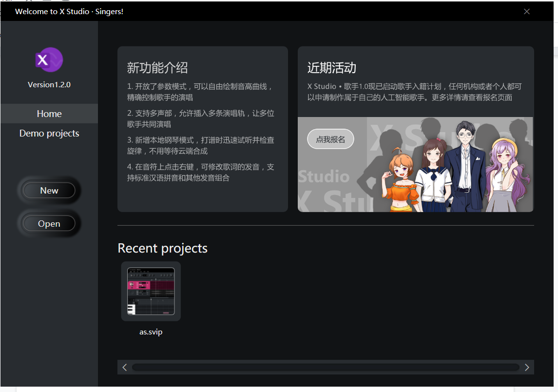
Task: Click the Version1.2.0 label
Action: coord(49,84)
